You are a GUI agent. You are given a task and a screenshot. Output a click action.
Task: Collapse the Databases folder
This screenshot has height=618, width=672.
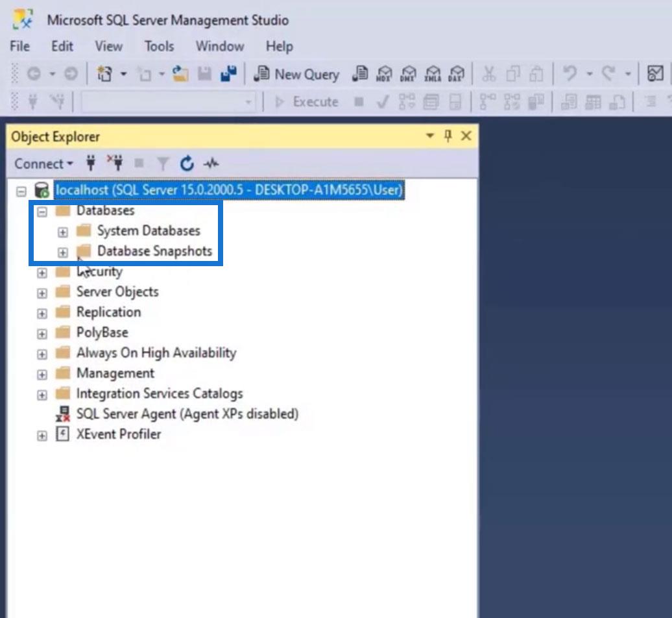tap(42, 212)
